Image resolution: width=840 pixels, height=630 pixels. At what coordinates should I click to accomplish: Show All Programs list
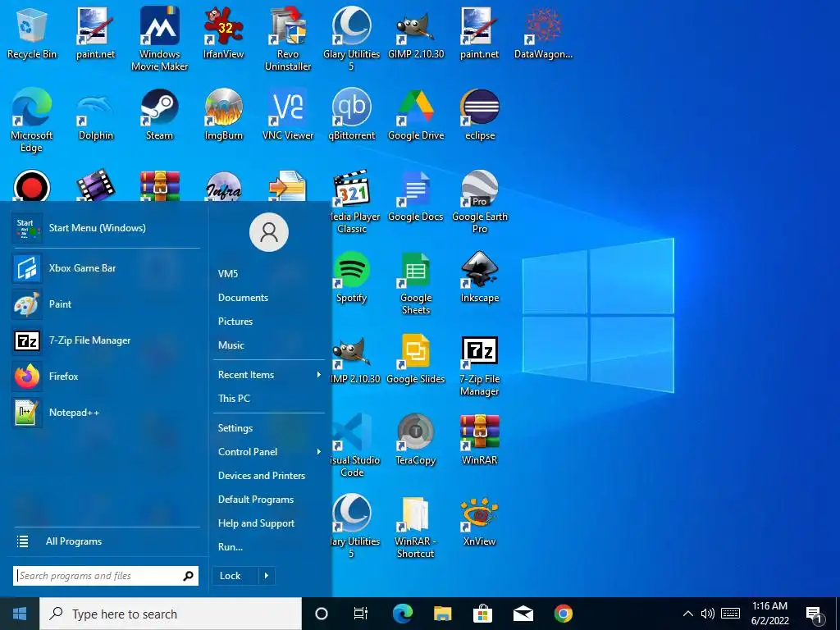point(106,541)
